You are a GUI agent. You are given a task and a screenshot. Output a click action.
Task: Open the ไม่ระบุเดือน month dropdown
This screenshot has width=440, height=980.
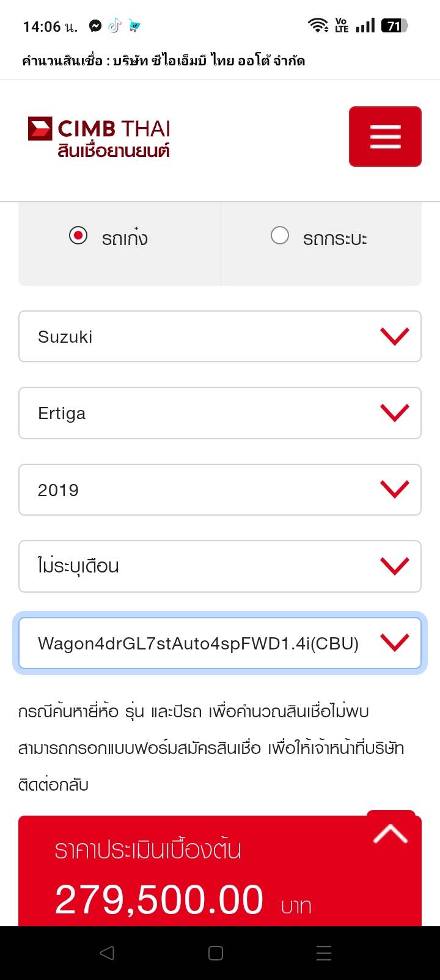pyautogui.click(x=220, y=566)
